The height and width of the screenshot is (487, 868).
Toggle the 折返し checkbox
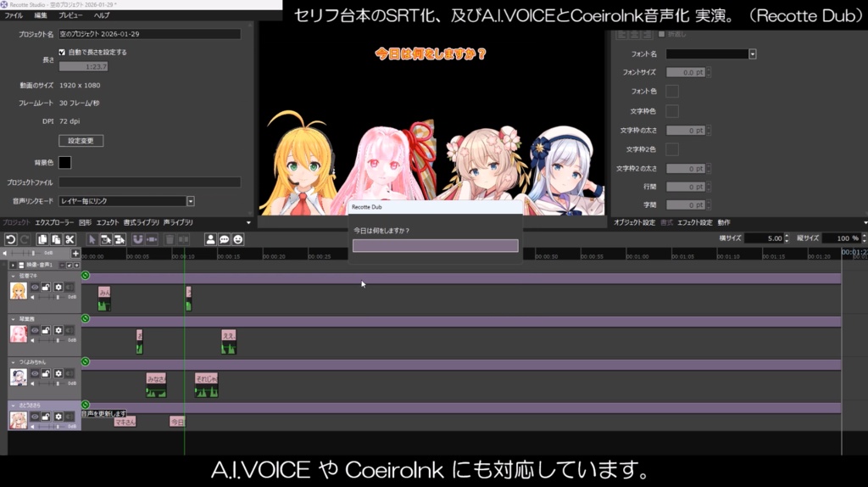[661, 34]
